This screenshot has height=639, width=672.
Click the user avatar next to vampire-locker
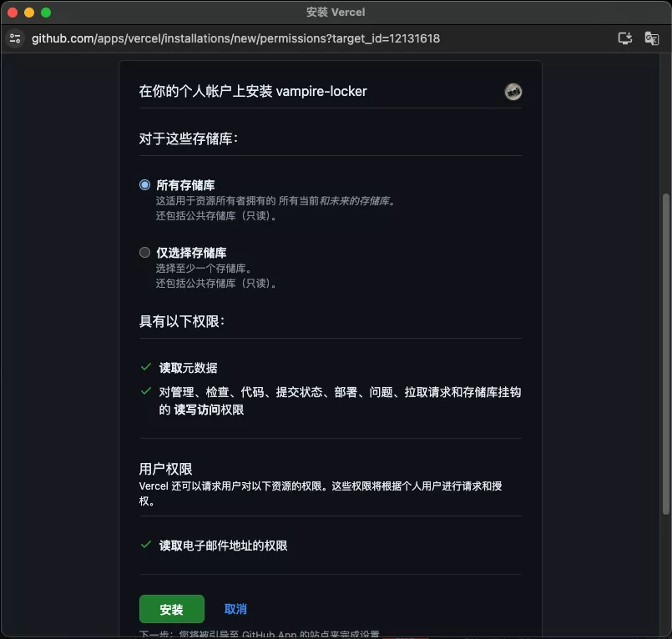click(513, 92)
